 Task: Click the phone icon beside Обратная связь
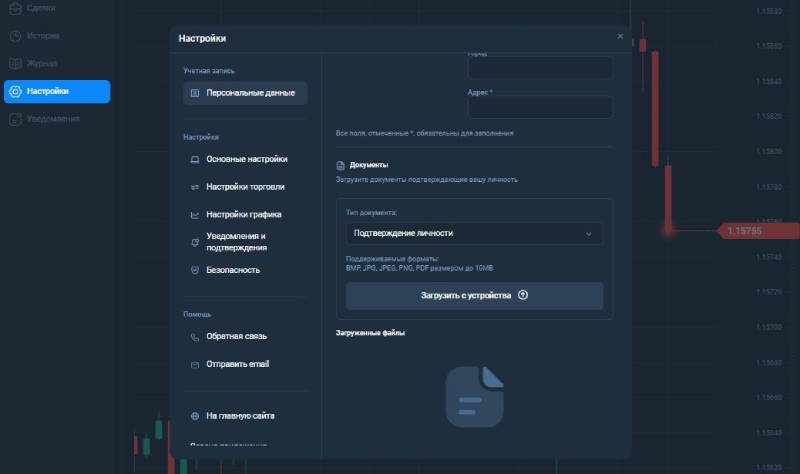pyautogui.click(x=194, y=337)
